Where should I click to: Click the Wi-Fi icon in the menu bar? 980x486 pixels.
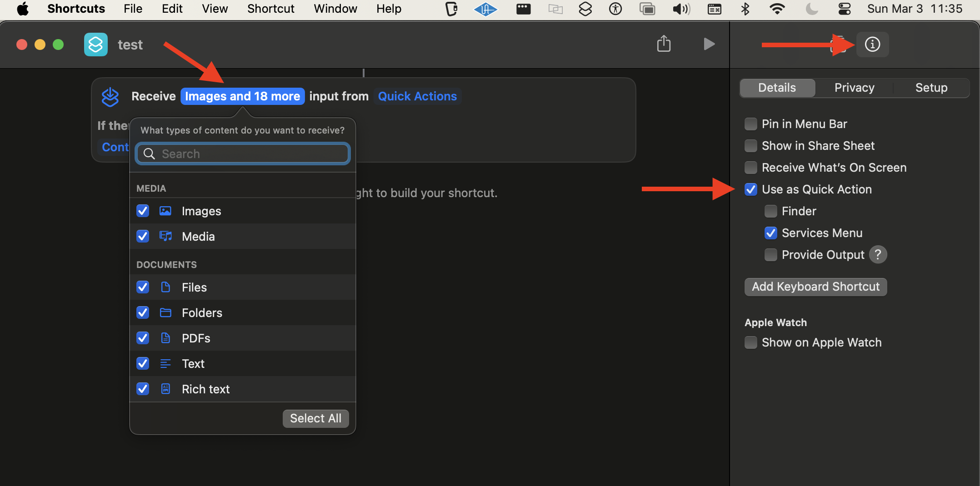[777, 9]
